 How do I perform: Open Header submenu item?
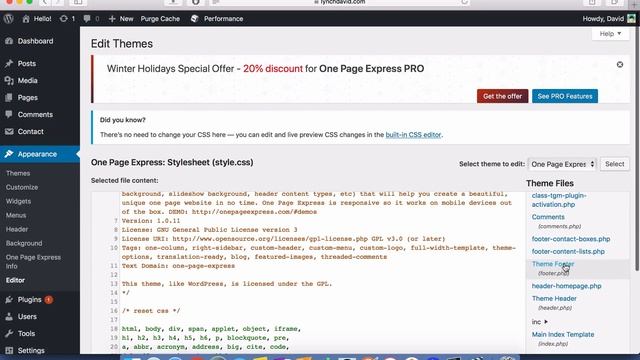17,229
